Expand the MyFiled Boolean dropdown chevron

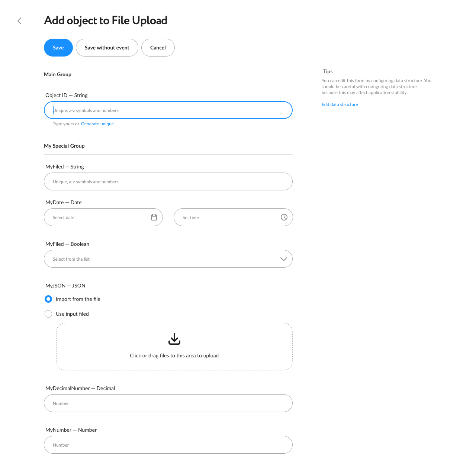click(284, 259)
